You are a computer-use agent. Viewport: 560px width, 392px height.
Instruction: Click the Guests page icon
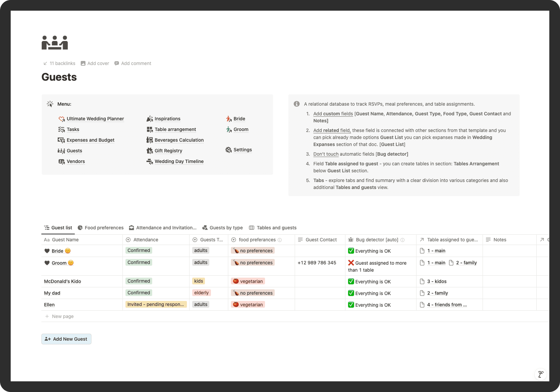pyautogui.click(x=55, y=43)
